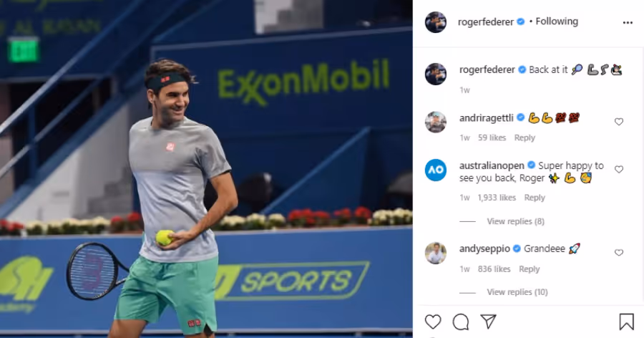Like andyseppio's Grandeee comment heart
Viewport: 644px width, 338px height.
(619, 253)
